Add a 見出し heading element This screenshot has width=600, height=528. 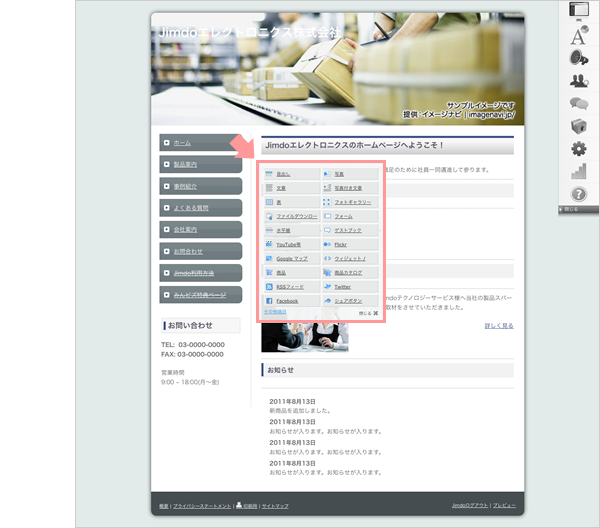click(x=292, y=174)
